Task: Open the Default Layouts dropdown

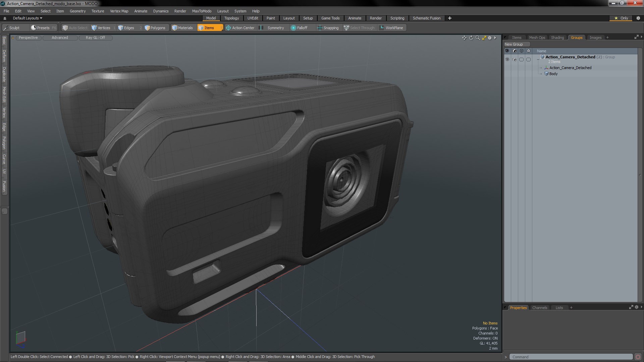Action: click(x=28, y=18)
